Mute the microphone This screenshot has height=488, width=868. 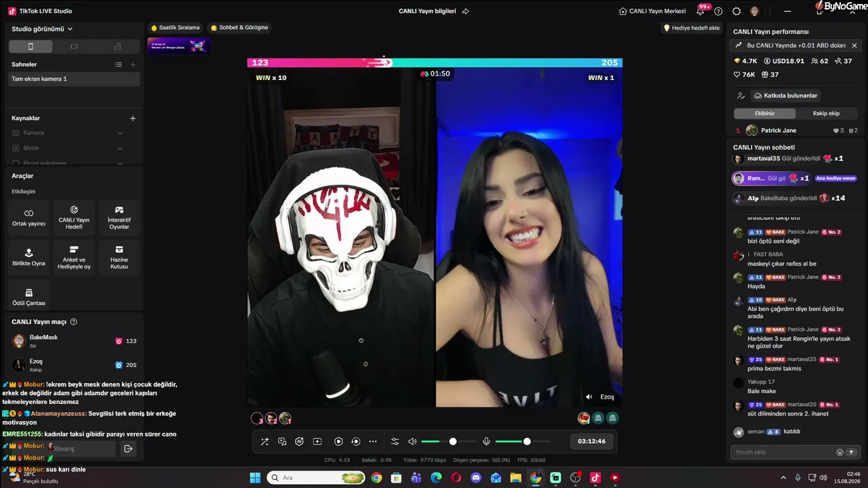point(486,442)
